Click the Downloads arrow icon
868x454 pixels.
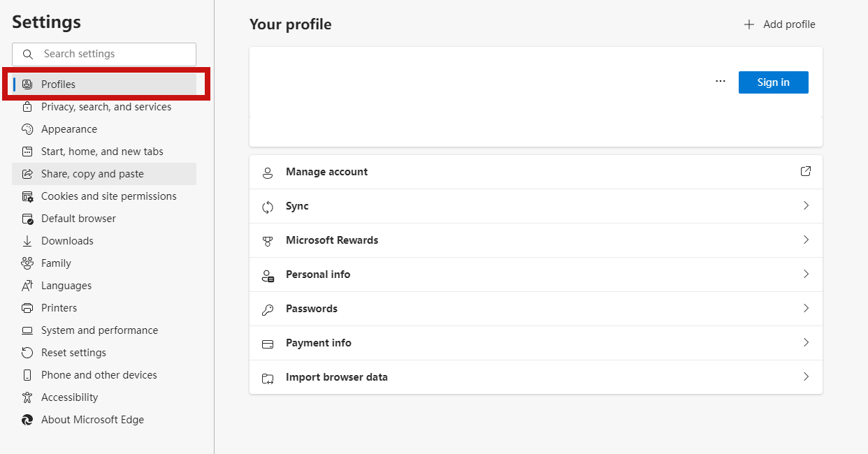(x=27, y=241)
